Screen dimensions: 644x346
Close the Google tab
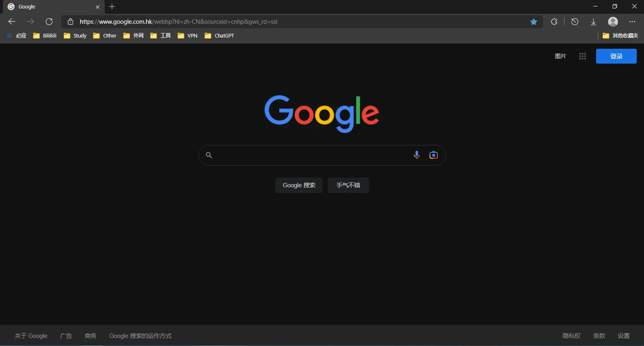(x=97, y=7)
